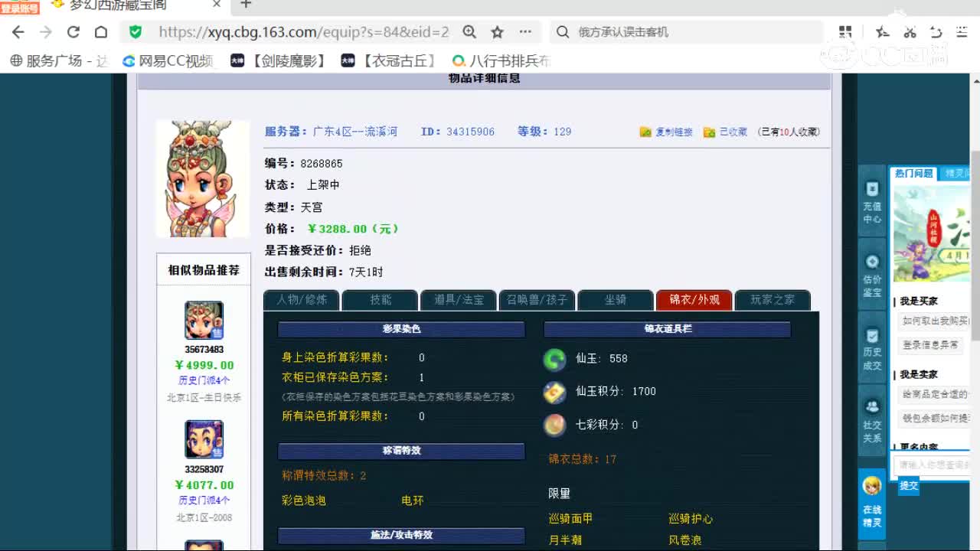Open the browser main menu

962,32
